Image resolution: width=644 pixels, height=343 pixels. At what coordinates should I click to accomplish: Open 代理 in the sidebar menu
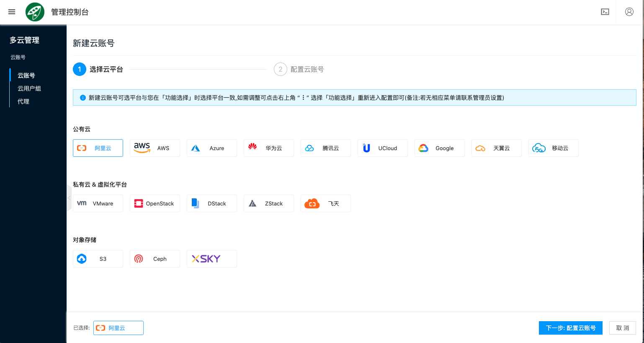23,101
